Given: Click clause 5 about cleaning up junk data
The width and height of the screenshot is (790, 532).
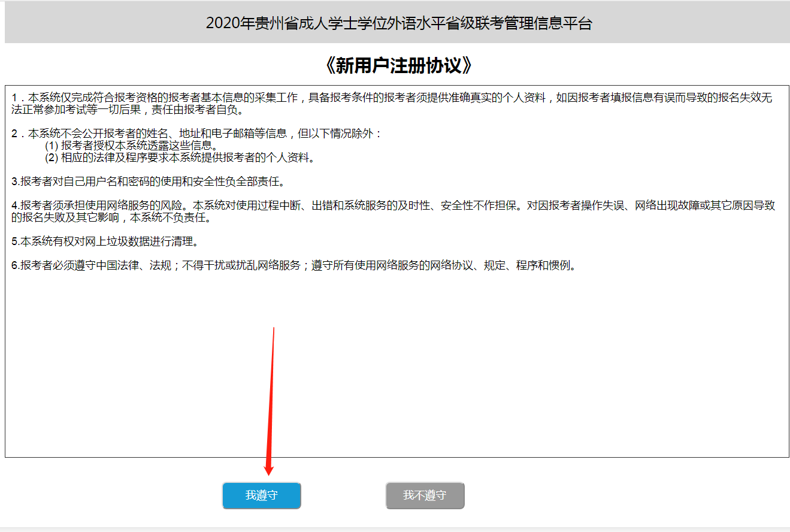Looking at the screenshot, I should point(104,241).
